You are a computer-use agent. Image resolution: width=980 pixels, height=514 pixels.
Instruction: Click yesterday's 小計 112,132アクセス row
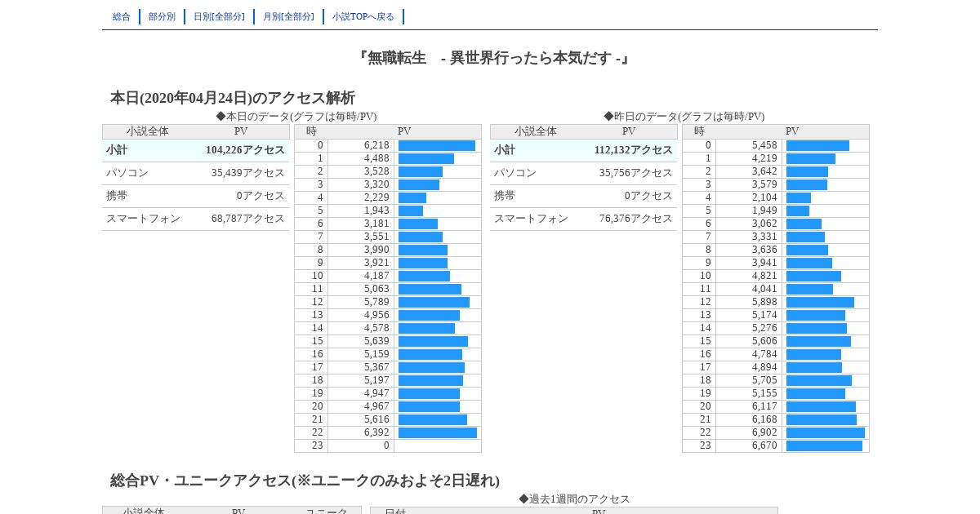point(584,150)
